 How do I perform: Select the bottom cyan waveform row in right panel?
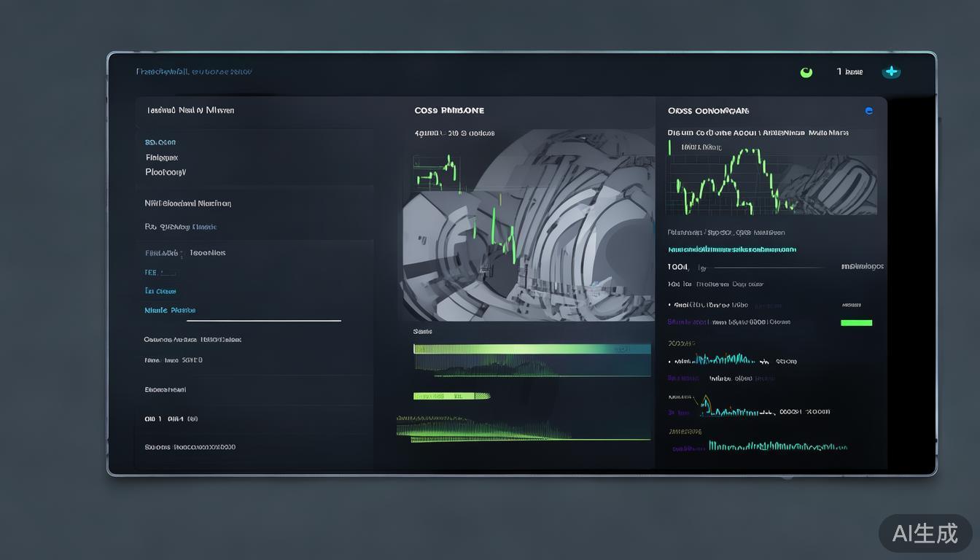[777, 446]
